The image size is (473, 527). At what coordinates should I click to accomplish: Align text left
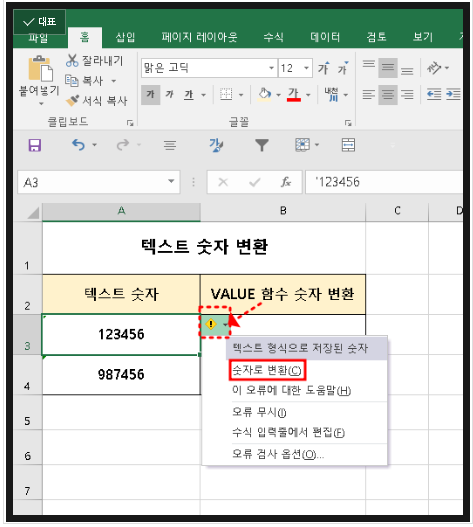click(369, 95)
